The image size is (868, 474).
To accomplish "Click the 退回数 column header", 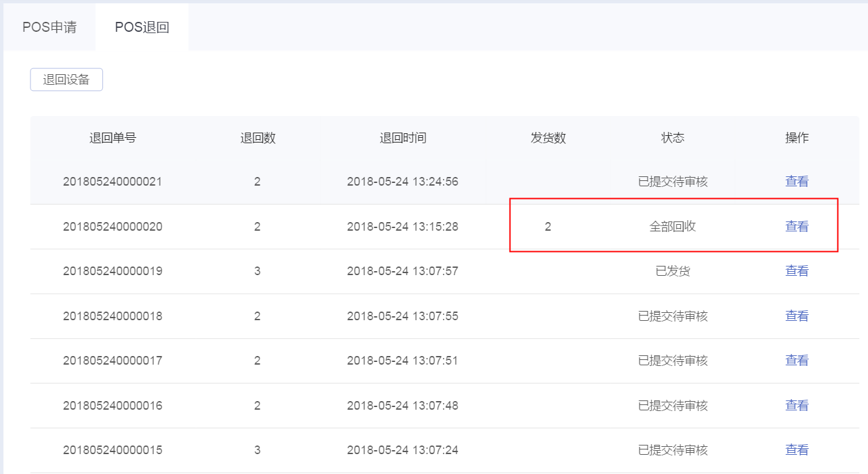I will (257, 138).
